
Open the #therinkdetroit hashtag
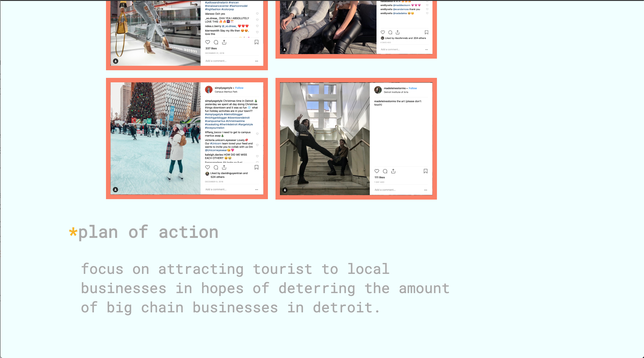tap(229, 125)
